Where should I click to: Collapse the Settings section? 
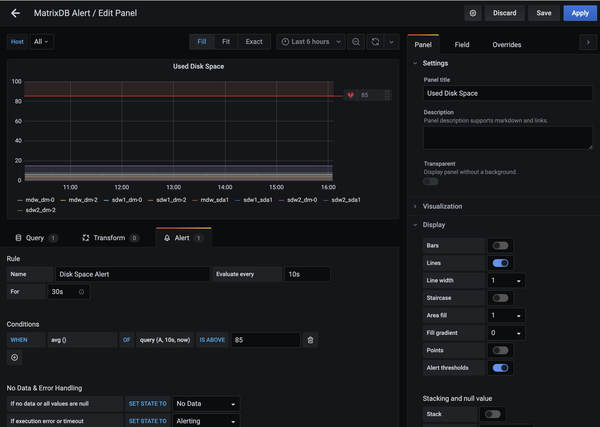point(435,63)
